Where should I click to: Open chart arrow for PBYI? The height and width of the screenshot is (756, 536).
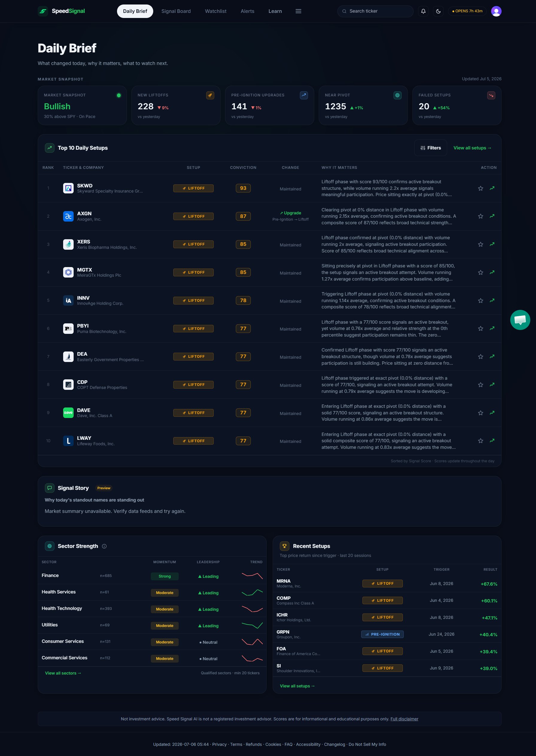pos(492,328)
